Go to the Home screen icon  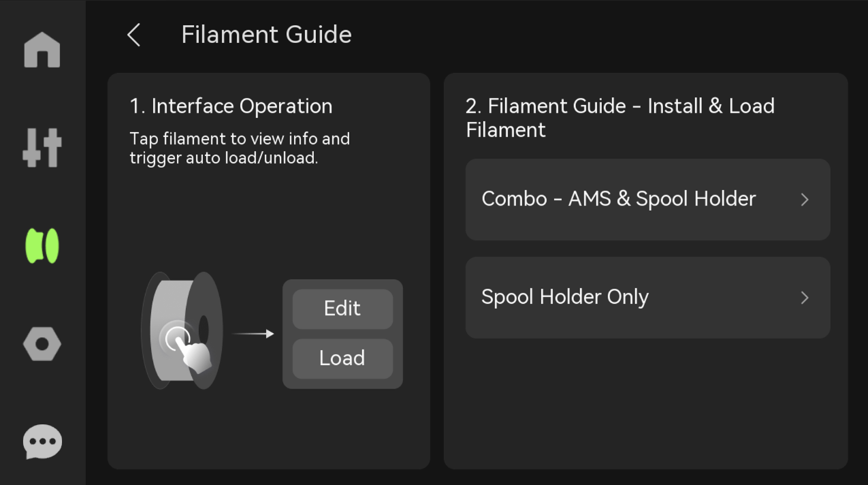[42, 50]
